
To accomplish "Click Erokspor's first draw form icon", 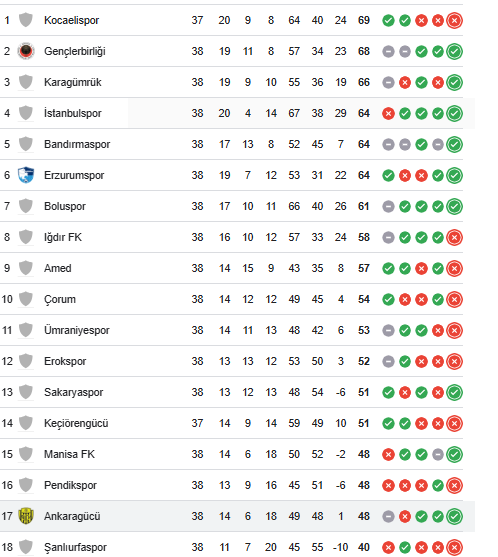I will (388, 362).
